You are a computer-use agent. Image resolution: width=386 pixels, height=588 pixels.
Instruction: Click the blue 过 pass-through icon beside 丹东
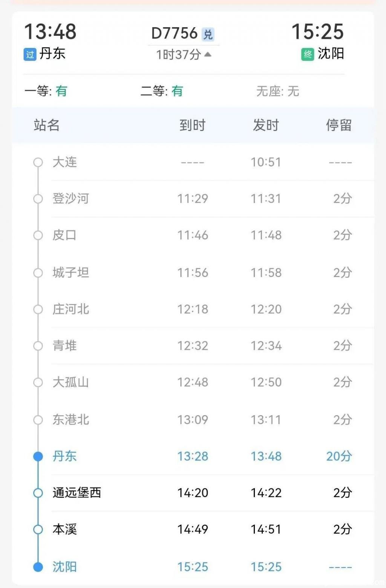(30, 54)
